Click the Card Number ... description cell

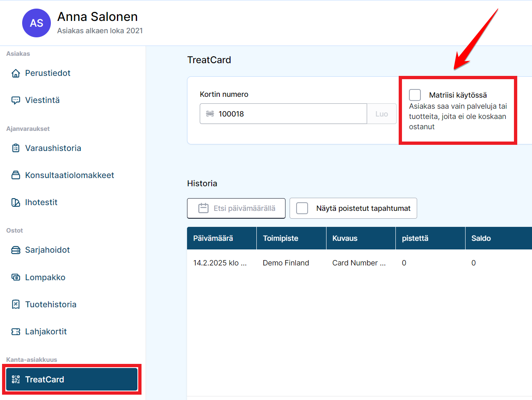pyautogui.click(x=359, y=263)
